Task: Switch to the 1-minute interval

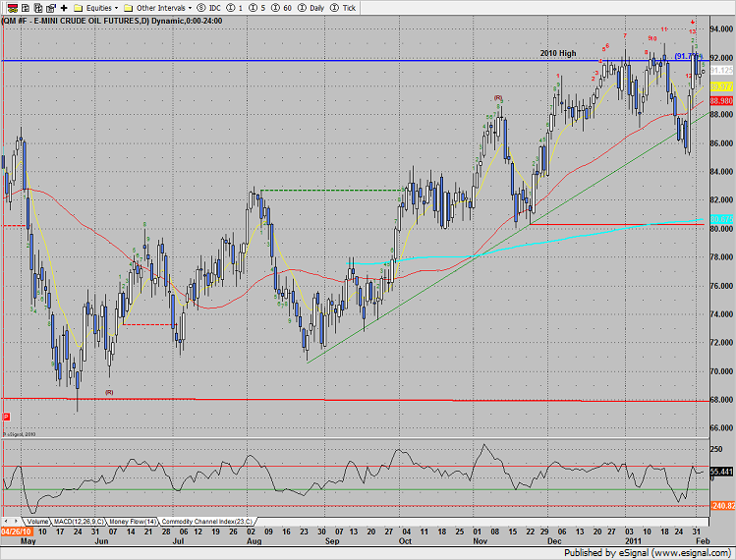Action: tap(235, 8)
